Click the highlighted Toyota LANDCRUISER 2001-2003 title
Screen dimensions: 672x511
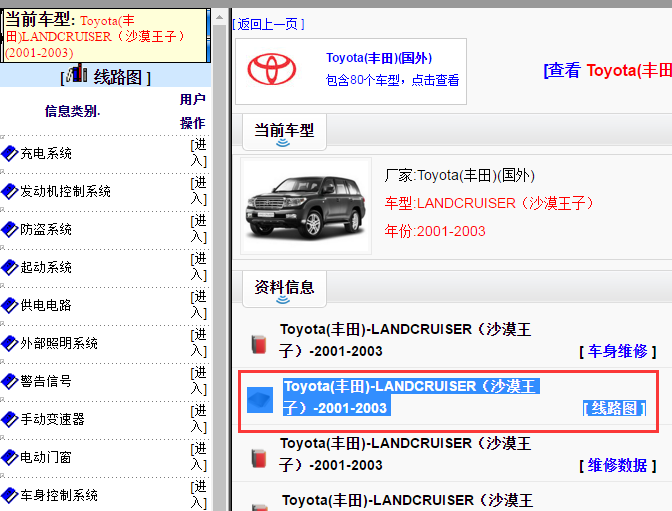411,397
